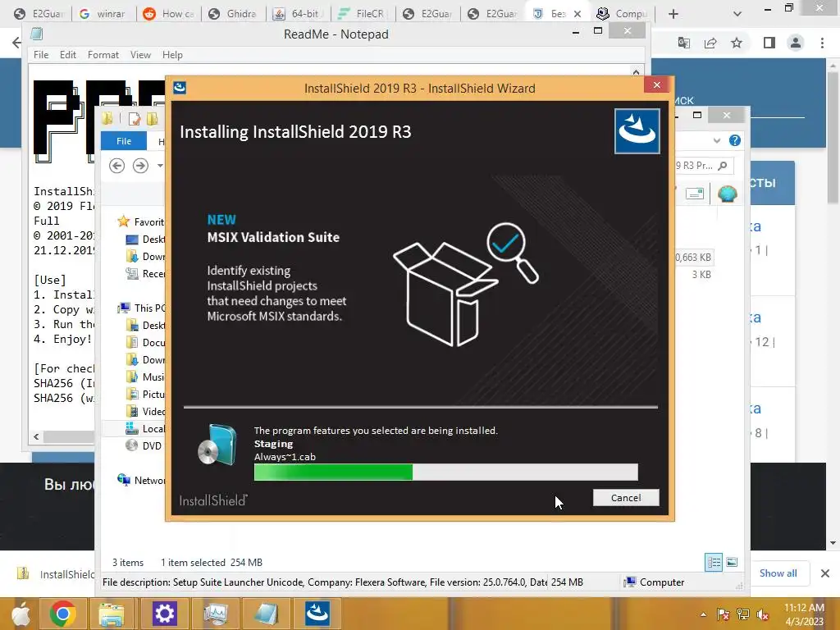The height and width of the screenshot is (630, 840).
Task: Open the Help menu in Notepad
Action: pos(172,55)
